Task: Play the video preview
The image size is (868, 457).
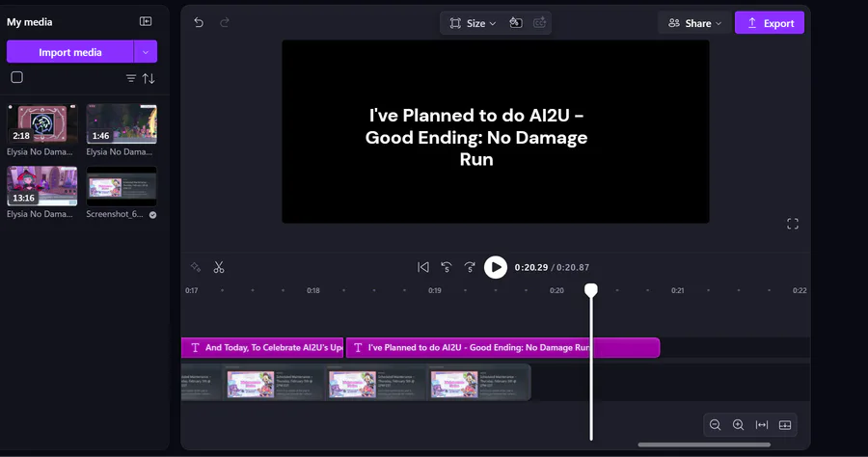Action: click(x=496, y=267)
